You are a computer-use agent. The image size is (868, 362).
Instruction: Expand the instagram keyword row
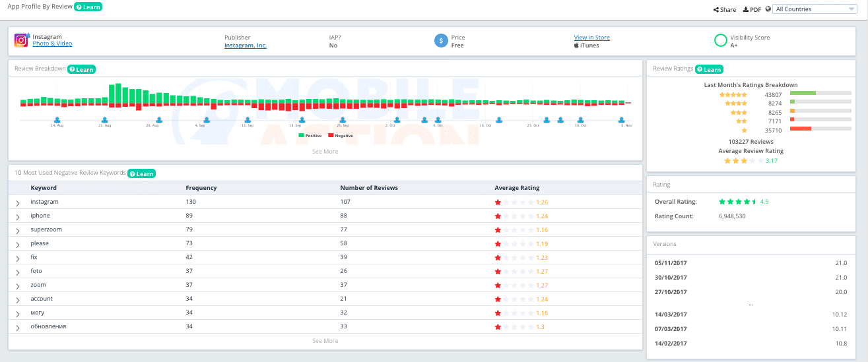tap(18, 202)
